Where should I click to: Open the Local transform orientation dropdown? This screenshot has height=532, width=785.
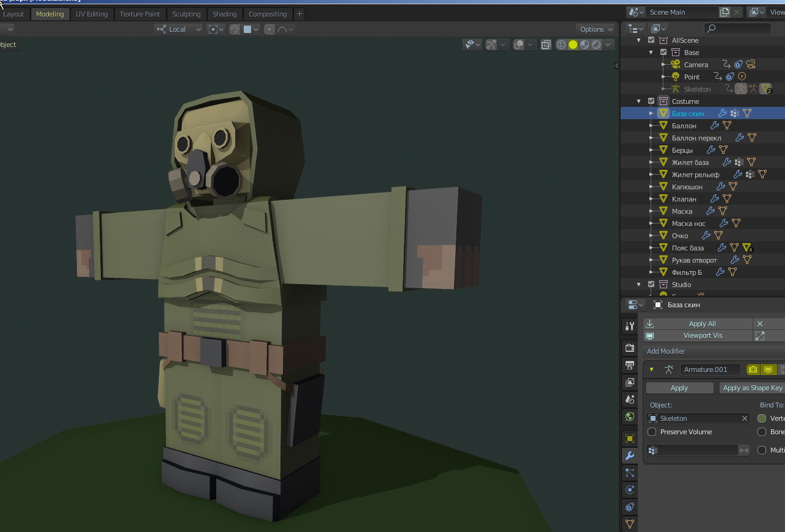178,29
